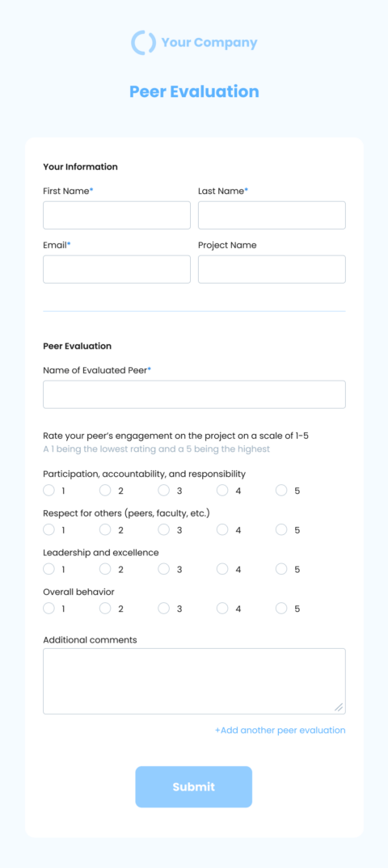Focus the Name of Evaluated Peer field

click(x=194, y=394)
